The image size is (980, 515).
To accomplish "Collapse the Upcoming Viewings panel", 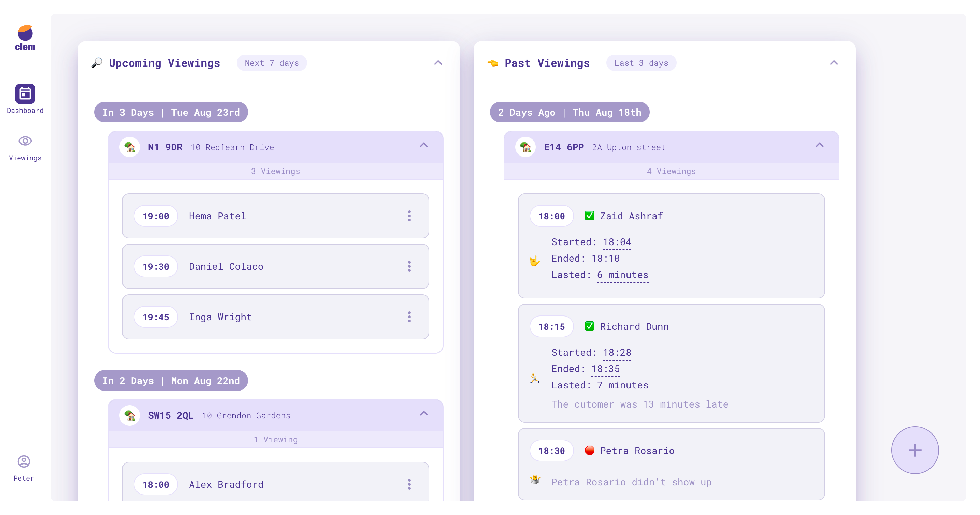I will (x=438, y=63).
